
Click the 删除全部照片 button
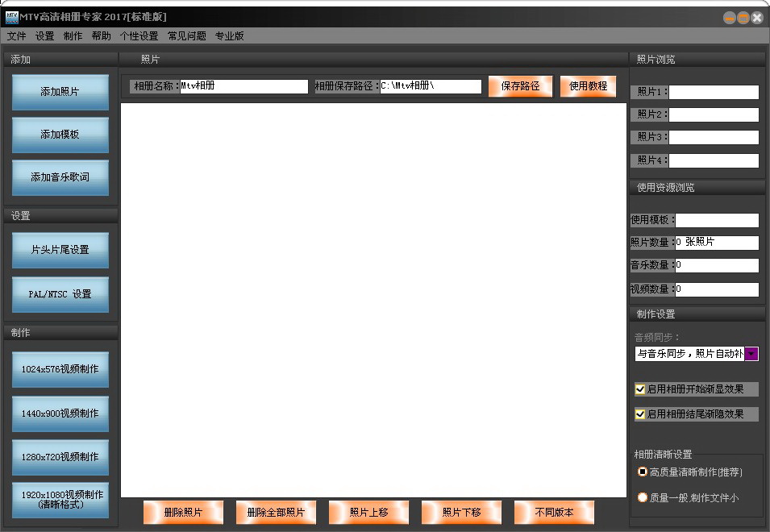click(276, 513)
